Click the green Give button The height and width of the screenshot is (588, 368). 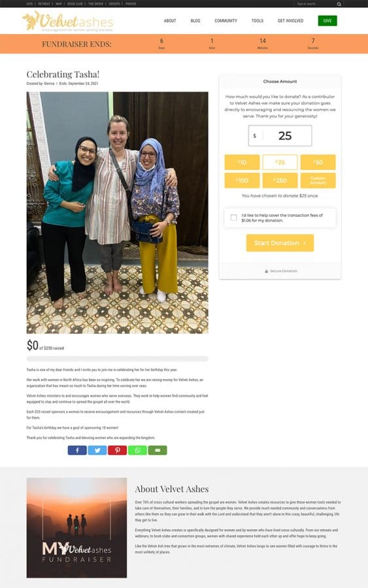(327, 21)
